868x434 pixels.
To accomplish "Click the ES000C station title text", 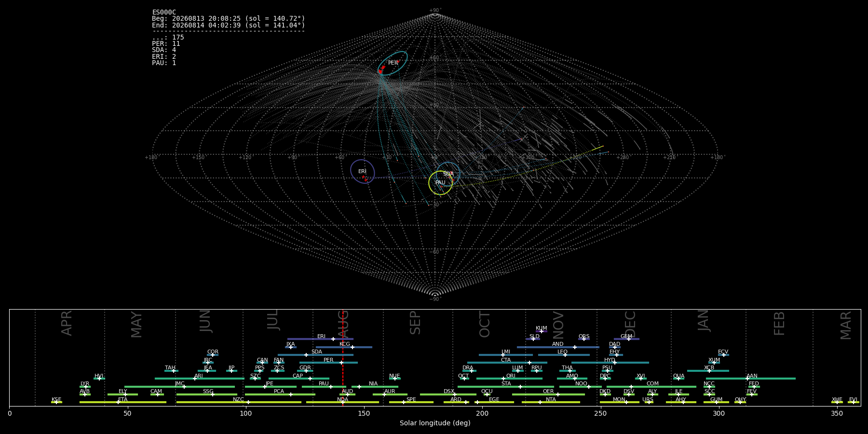I will point(164,13).
